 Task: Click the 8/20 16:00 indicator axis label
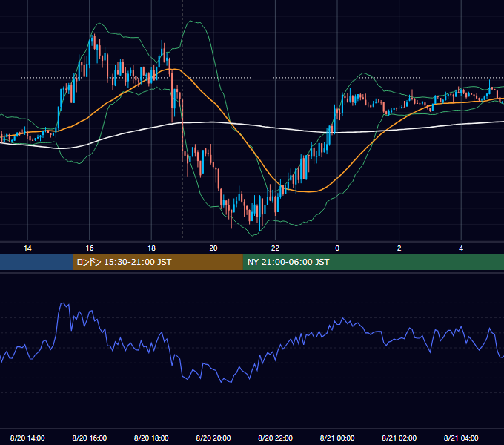tap(90, 438)
